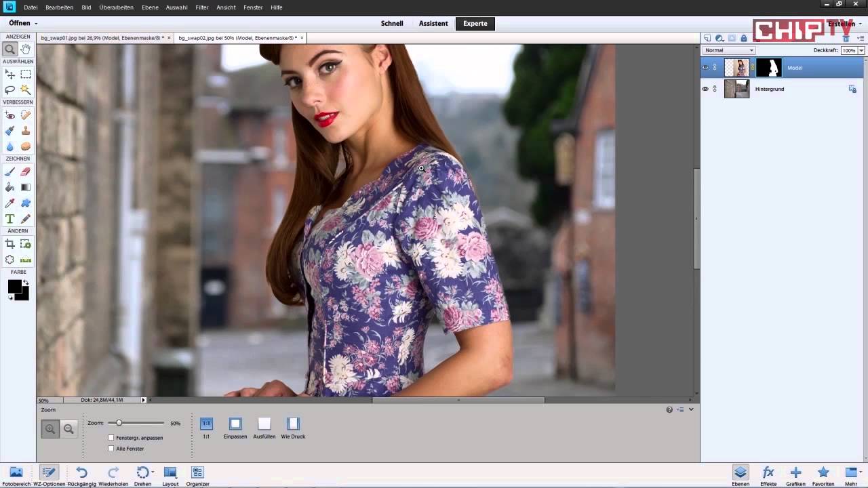Select the Recompose tool

(26, 244)
